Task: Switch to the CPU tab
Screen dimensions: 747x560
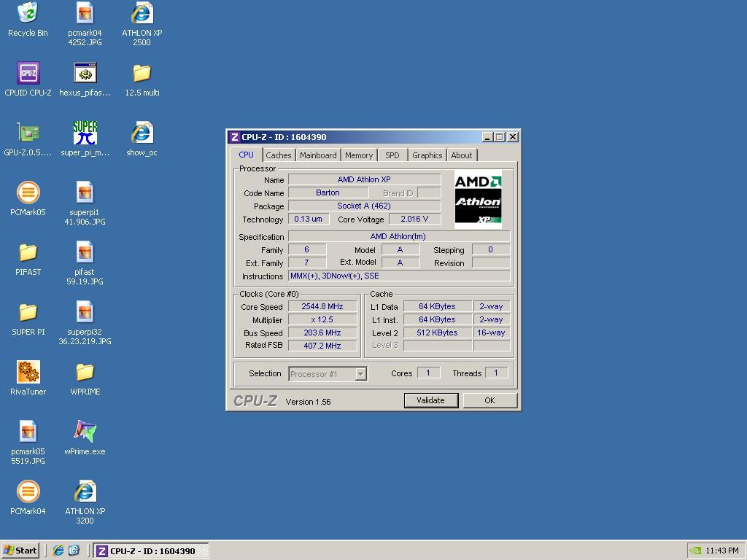Action: pyautogui.click(x=247, y=155)
